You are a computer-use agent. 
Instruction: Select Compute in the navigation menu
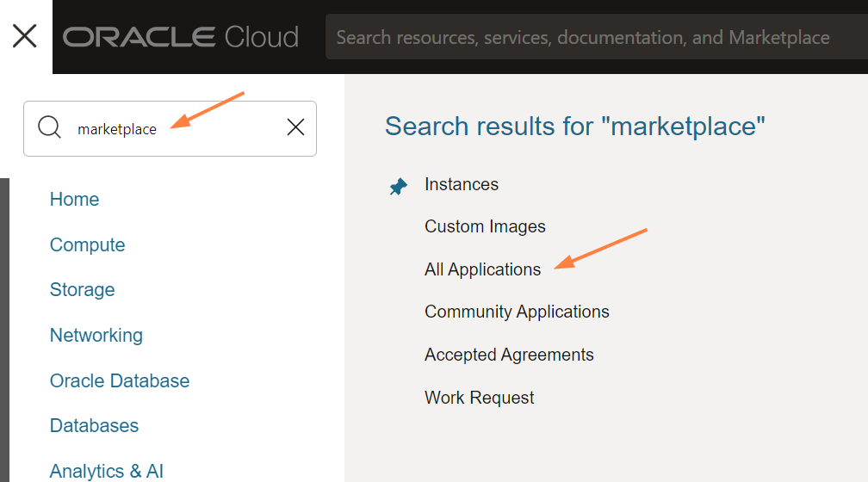tap(87, 245)
